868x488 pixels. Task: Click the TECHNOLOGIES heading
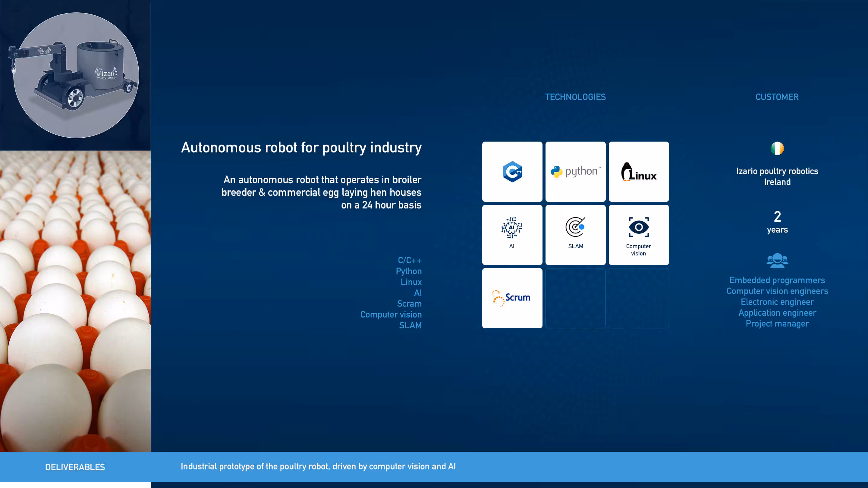coord(575,97)
